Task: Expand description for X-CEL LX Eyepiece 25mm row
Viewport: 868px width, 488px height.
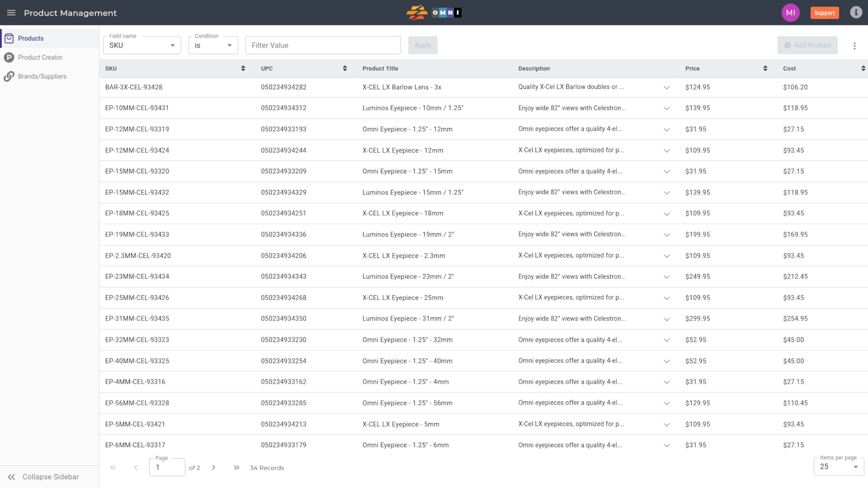Action: click(667, 298)
